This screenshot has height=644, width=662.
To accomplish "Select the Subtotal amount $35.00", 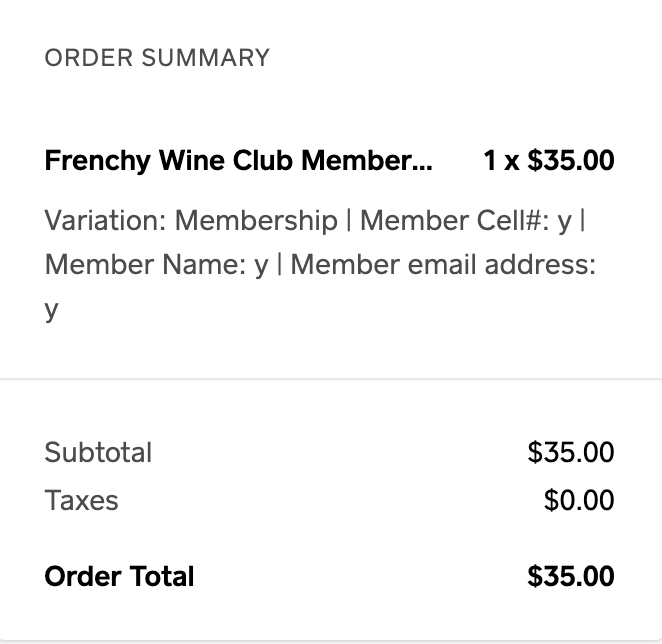I will click(x=571, y=452).
